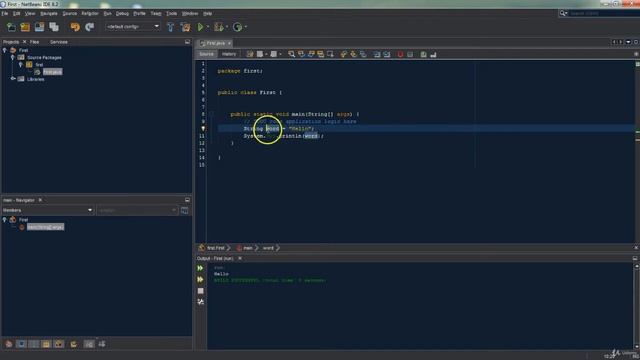This screenshot has height=360, width=640.
Task: Click the Stop square in Output panel
Action: (x=200, y=291)
